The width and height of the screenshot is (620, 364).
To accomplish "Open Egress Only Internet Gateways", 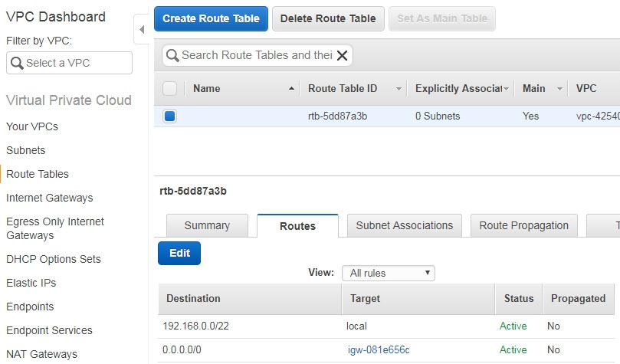I will [55, 228].
